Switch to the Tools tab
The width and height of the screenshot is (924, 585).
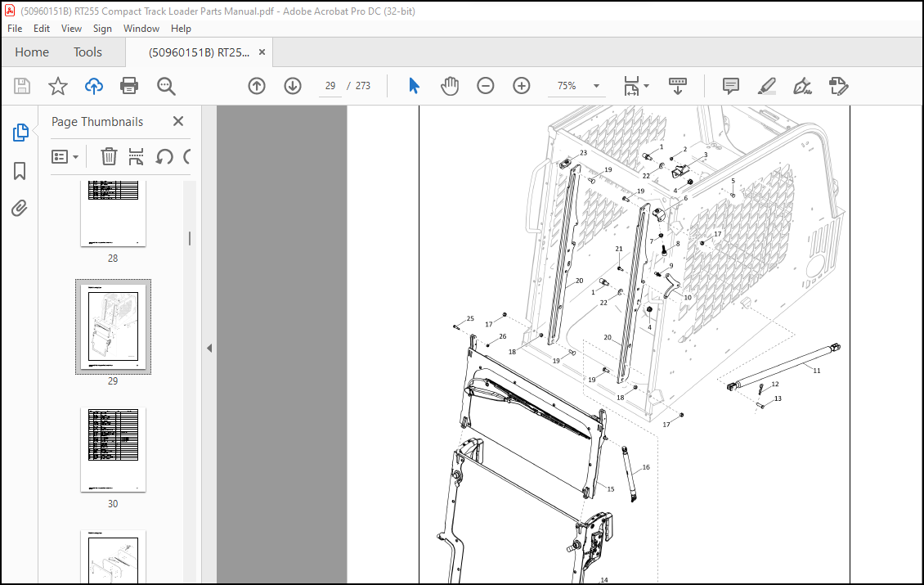coord(87,52)
